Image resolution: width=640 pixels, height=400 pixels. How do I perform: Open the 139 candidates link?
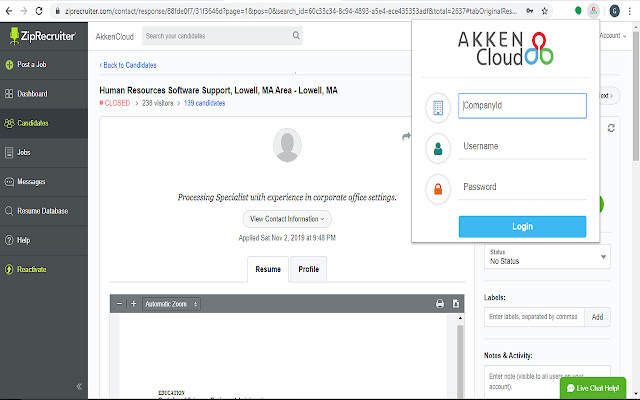tap(204, 103)
